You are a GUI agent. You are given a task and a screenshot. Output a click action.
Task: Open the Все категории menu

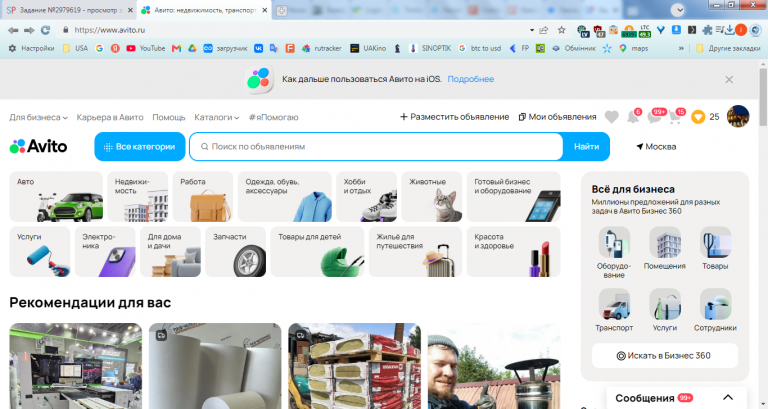(x=140, y=146)
